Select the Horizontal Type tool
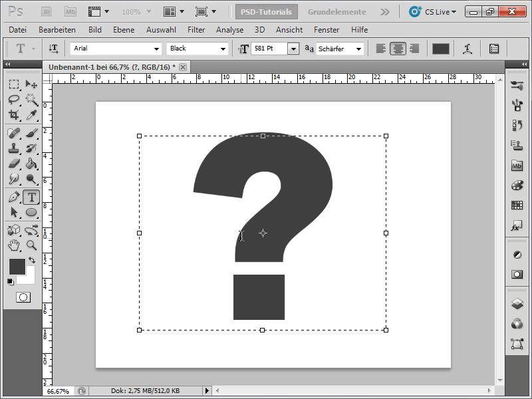This screenshot has width=532, height=399. click(31, 197)
